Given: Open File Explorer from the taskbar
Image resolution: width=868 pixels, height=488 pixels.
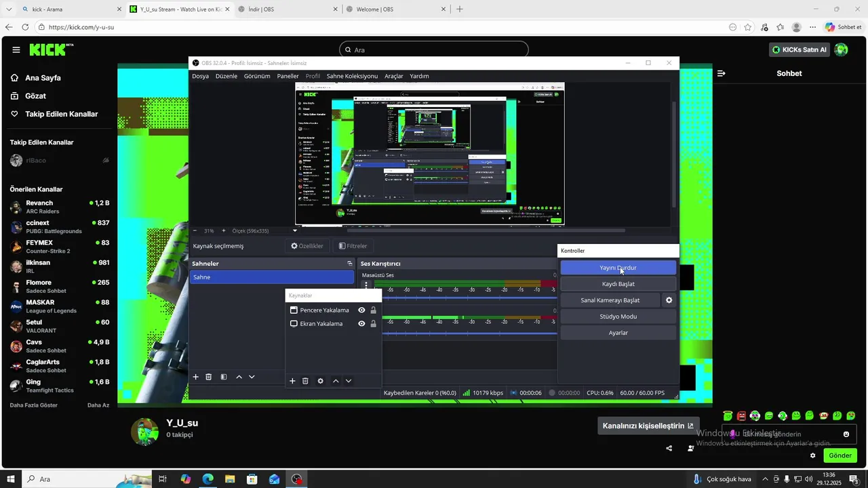Looking at the screenshot, I should pos(230,479).
